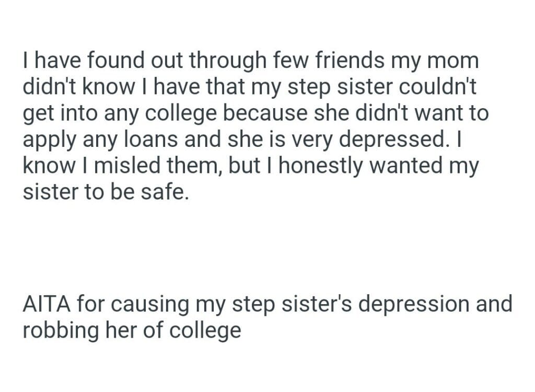Click the word "mom" ending the first line

pyautogui.click(x=454, y=61)
